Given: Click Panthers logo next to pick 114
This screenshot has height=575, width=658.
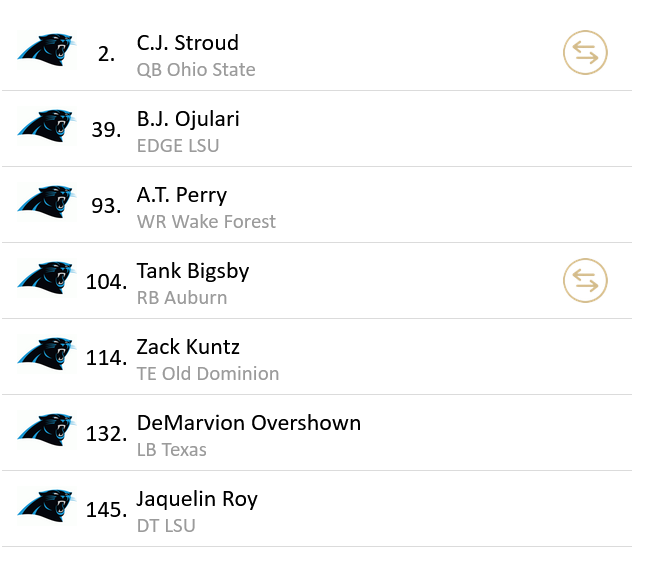Looking at the screenshot, I should (46, 353).
